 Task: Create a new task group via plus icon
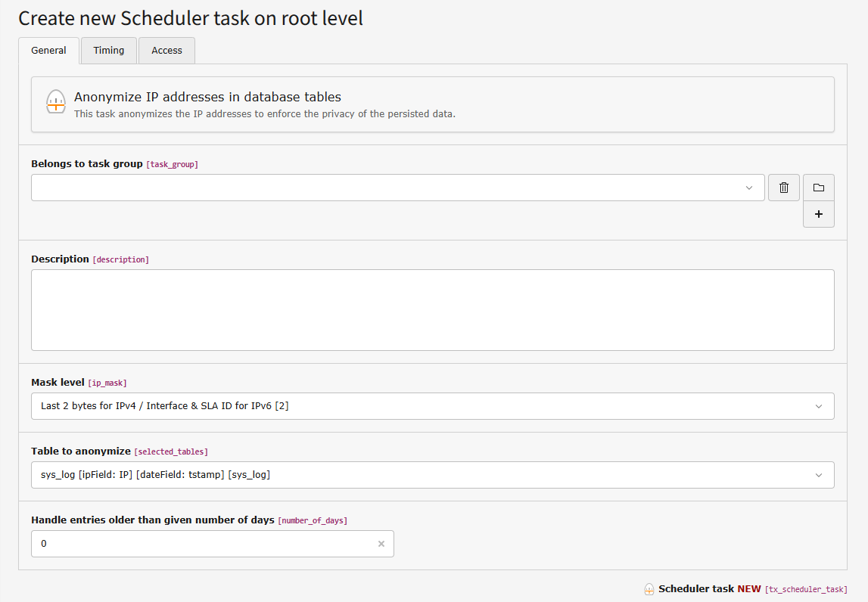coord(819,214)
